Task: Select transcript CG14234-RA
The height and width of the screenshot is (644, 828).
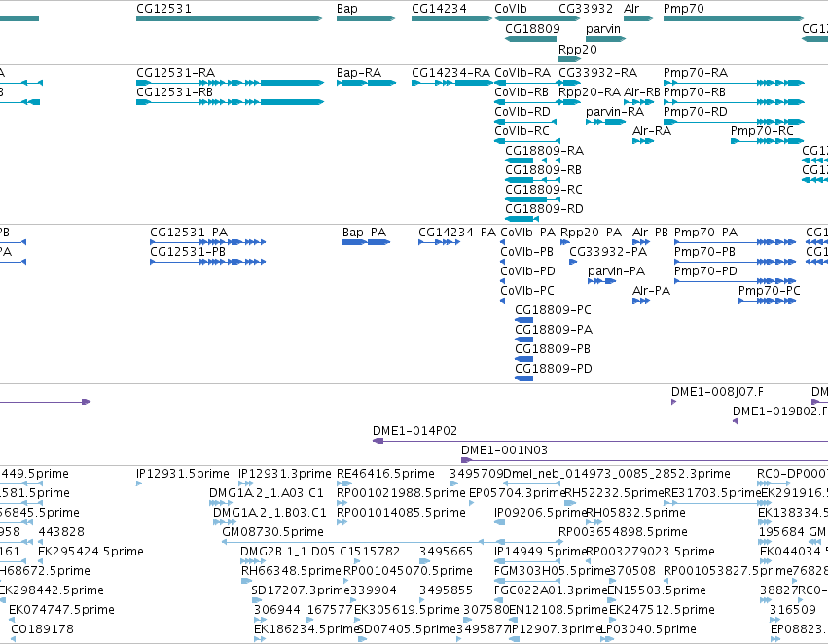Action: (450, 72)
